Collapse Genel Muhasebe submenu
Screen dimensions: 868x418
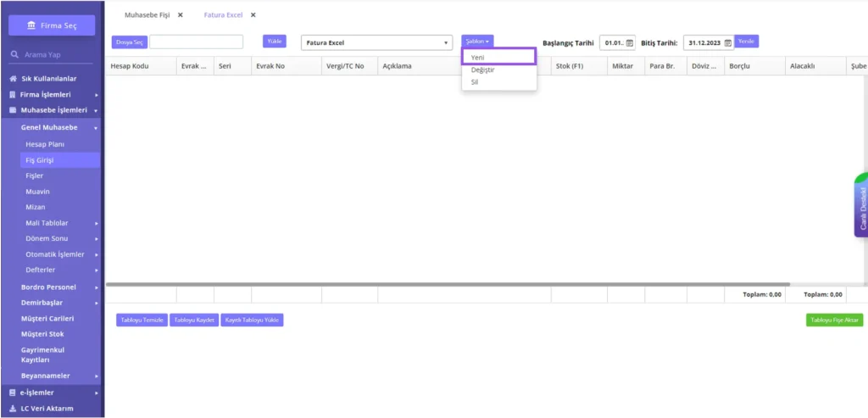(58, 127)
